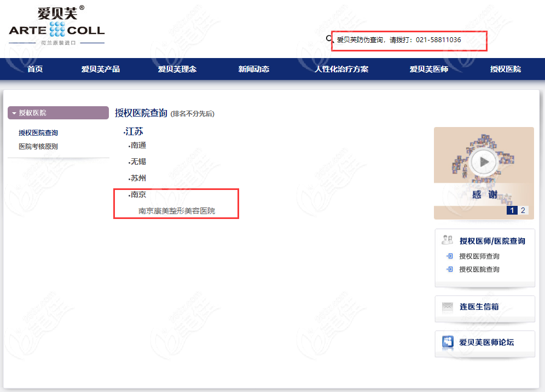Expand the 苏州 city entry
The height and width of the screenshot is (392, 545).
click(137, 178)
